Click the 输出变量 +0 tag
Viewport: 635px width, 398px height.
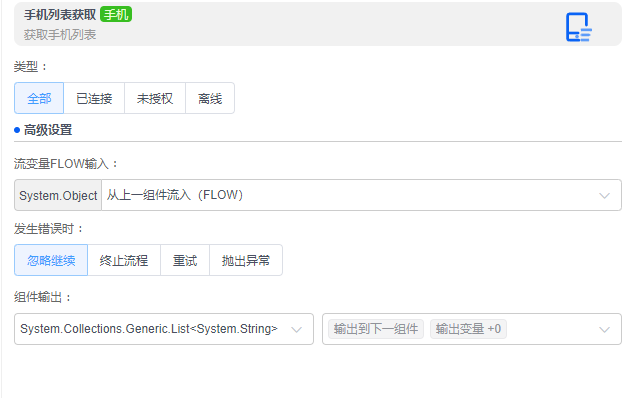point(468,329)
